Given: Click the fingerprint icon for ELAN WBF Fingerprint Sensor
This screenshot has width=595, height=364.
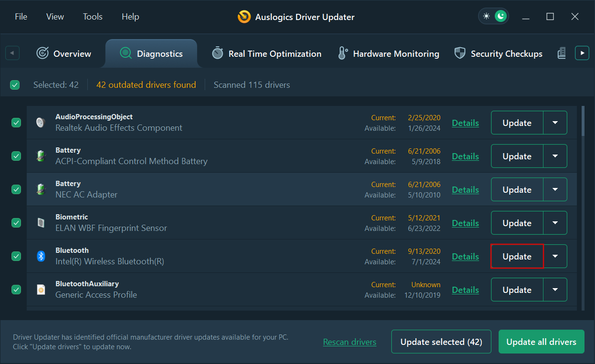Looking at the screenshot, I should 41,223.
